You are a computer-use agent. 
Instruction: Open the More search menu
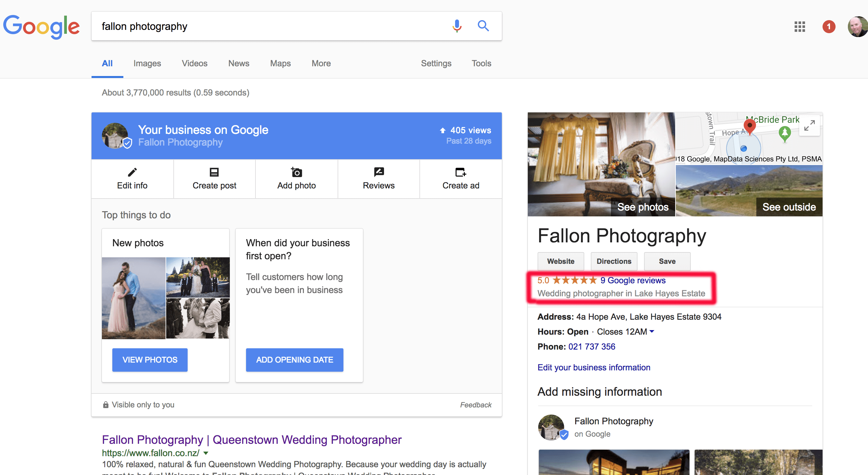click(x=321, y=63)
